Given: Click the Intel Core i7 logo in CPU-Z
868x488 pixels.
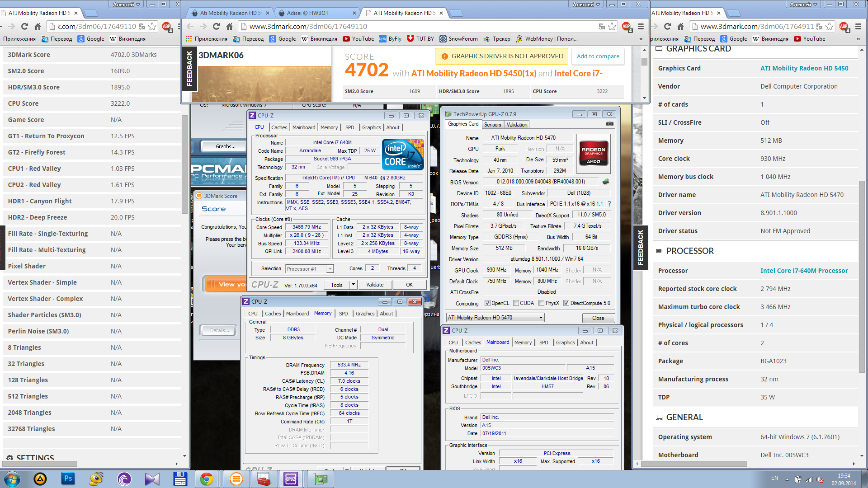Looking at the screenshot, I should click(x=403, y=155).
